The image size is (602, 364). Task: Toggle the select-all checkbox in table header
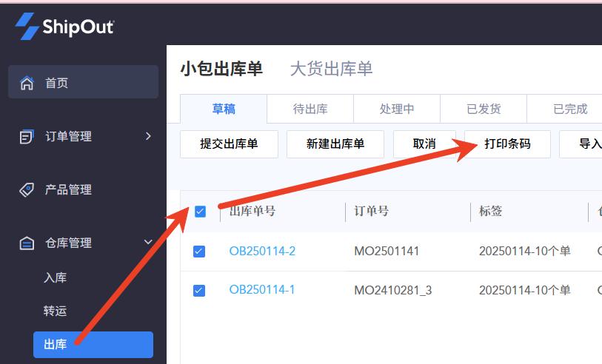pyautogui.click(x=200, y=212)
